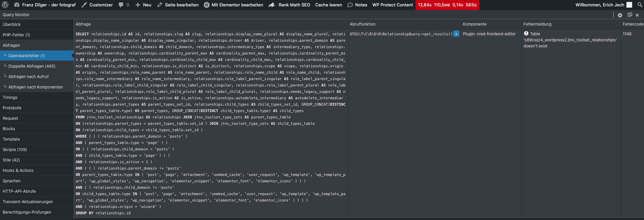The width and height of the screenshot is (644, 220).
Task: Open the Willkommen Erich Jech profile menu
Action: (604, 5)
